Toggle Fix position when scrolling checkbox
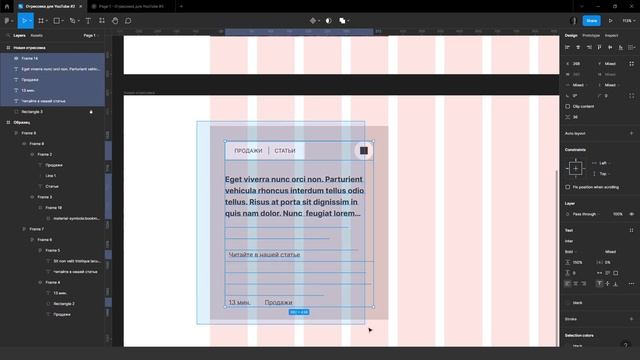The width and height of the screenshot is (640, 360). pyautogui.click(x=567, y=187)
